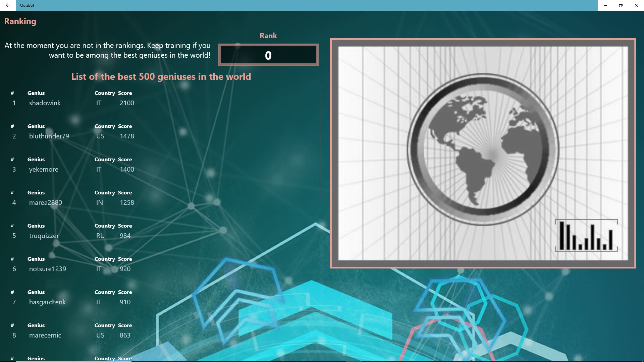The width and height of the screenshot is (644, 362).
Task: Click the 2100 score of first place
Action: tap(127, 103)
